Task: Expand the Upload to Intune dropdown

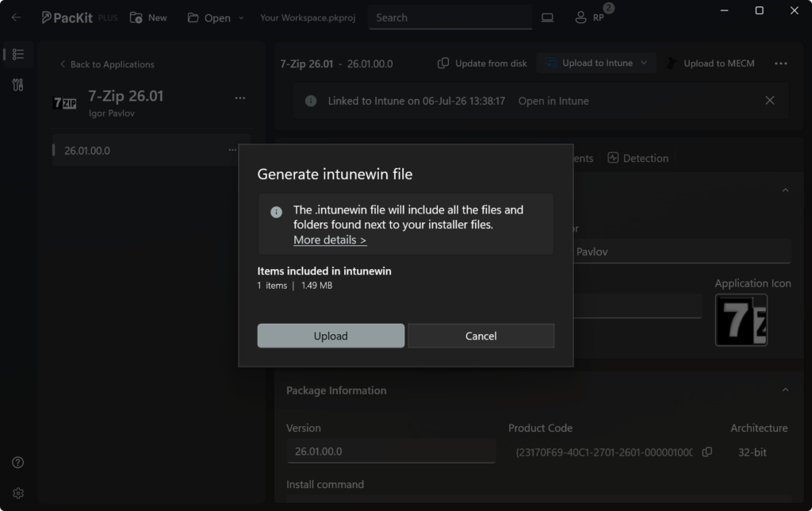Action: [x=644, y=63]
